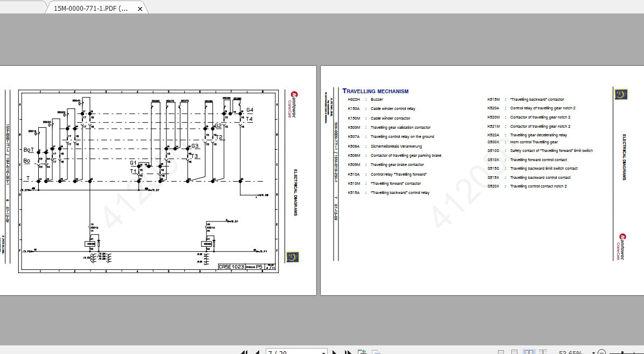This screenshot has height=354, width=644.
Task: Go to the previous page
Action: [x=257, y=352]
